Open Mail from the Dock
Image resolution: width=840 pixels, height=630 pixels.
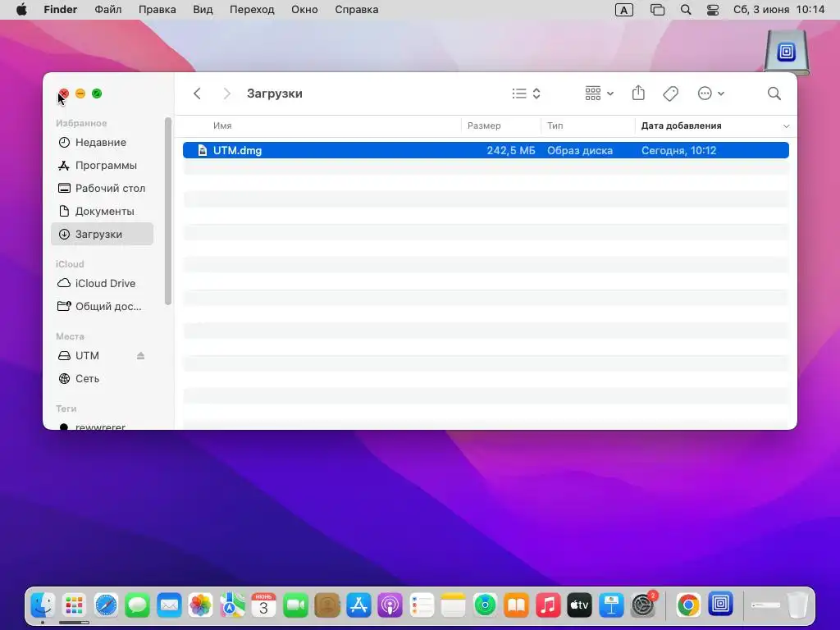pos(169,606)
